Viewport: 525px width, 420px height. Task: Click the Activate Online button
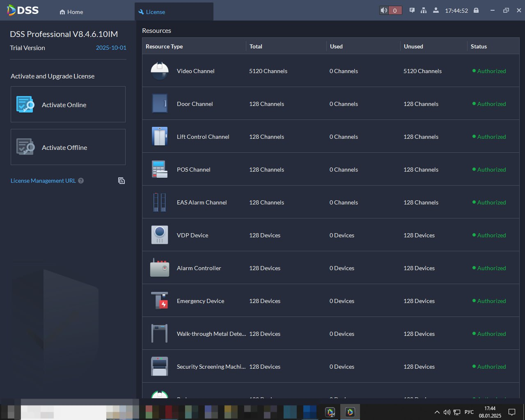[x=68, y=104]
